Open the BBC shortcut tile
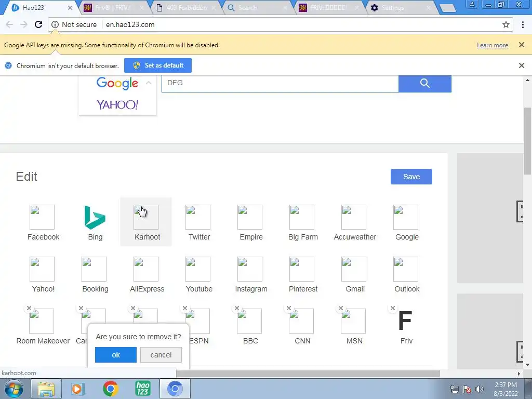 click(x=250, y=326)
